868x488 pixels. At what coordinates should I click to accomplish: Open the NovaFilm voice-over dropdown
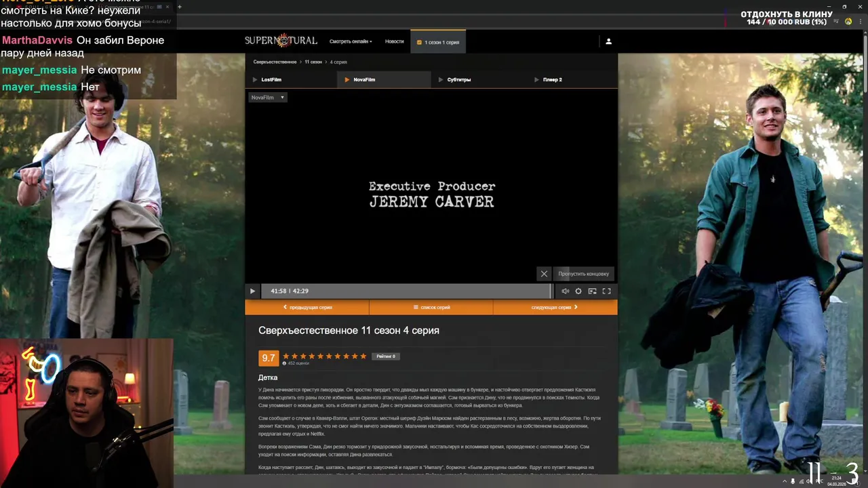tap(268, 98)
